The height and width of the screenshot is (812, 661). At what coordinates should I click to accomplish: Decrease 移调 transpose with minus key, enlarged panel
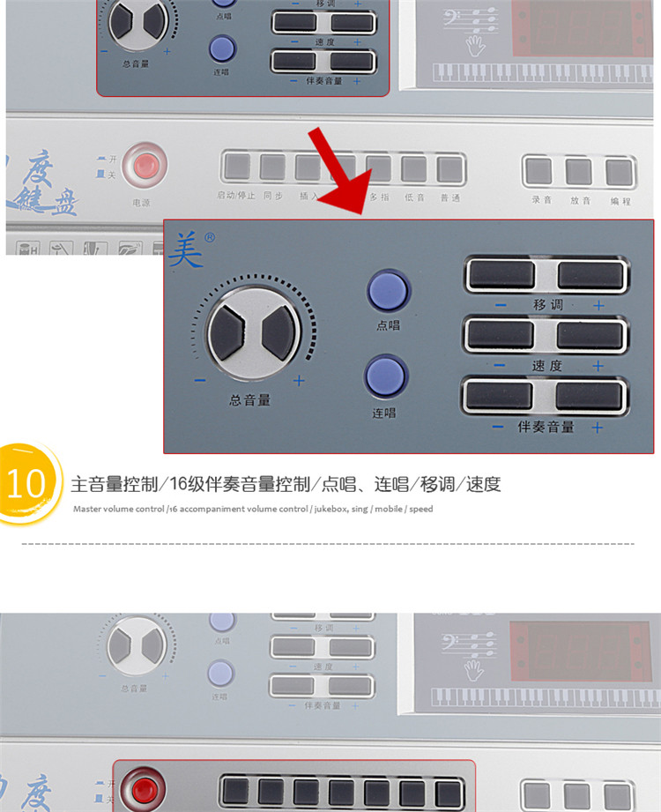point(501,274)
